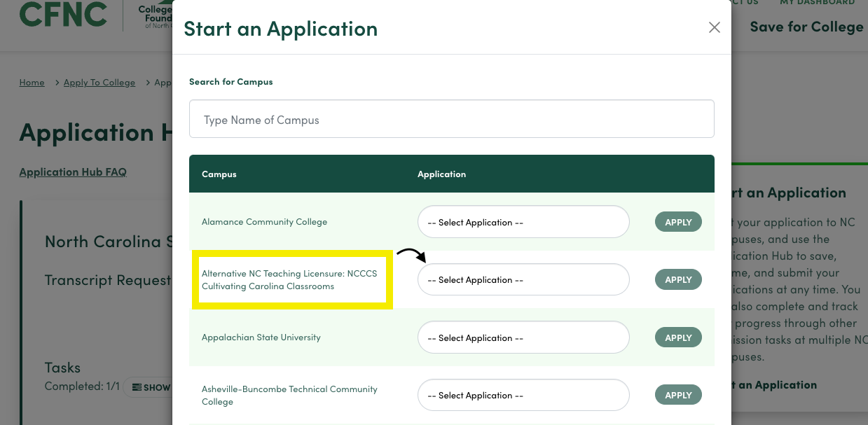Select the Appalachian State University campus name
Image resolution: width=868 pixels, height=425 pixels.
[x=261, y=337]
